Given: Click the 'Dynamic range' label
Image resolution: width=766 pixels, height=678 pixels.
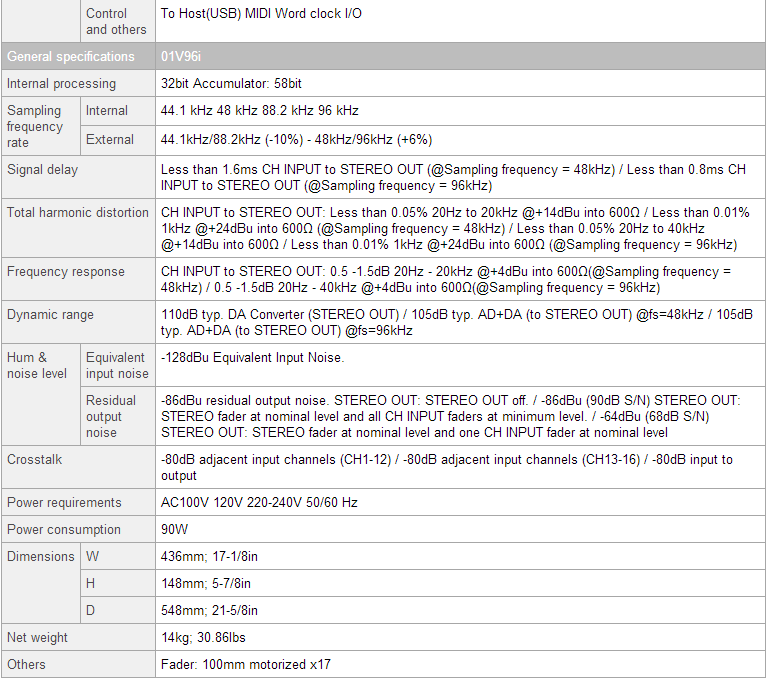Looking at the screenshot, I should click(50, 315).
